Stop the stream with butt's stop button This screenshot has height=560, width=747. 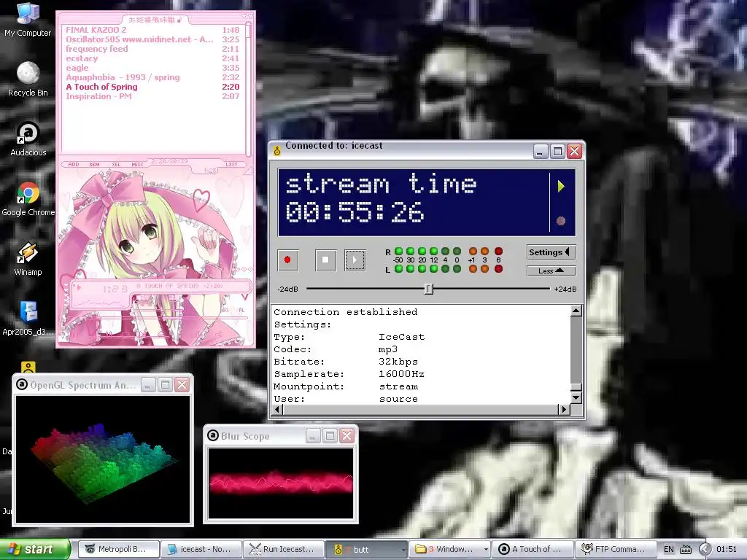[326, 260]
